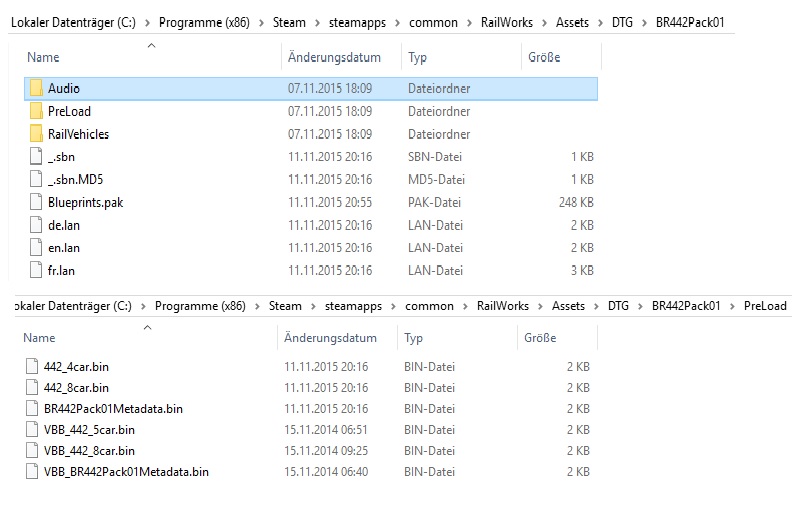Viewport: 800px width, 511px height.
Task: Sort top list by Typ column
Action: click(417, 58)
